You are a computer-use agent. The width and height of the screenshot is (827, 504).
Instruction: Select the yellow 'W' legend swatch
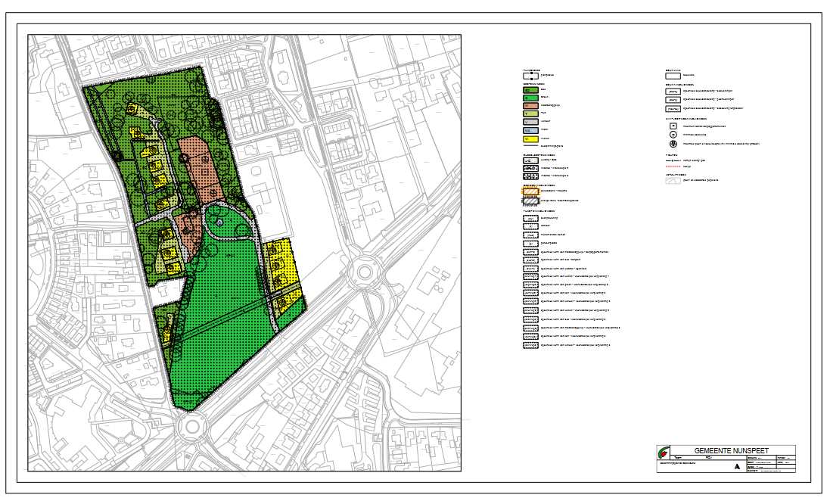click(530, 138)
